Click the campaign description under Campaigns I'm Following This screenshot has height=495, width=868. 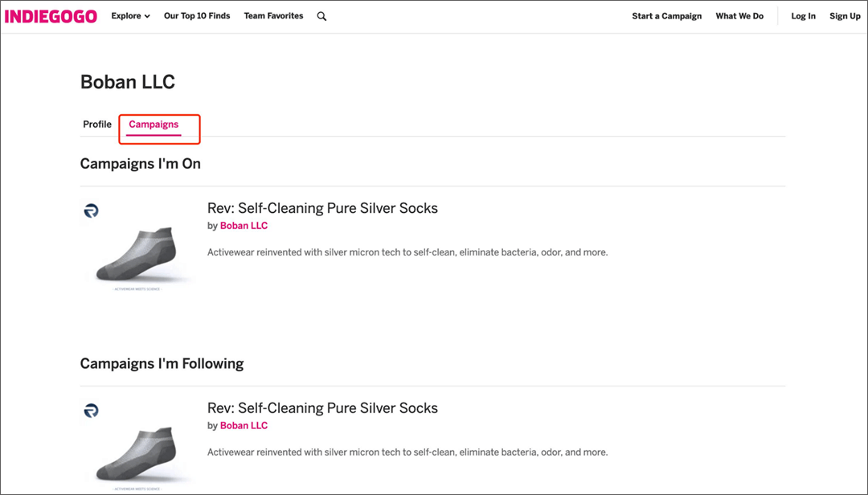click(407, 452)
